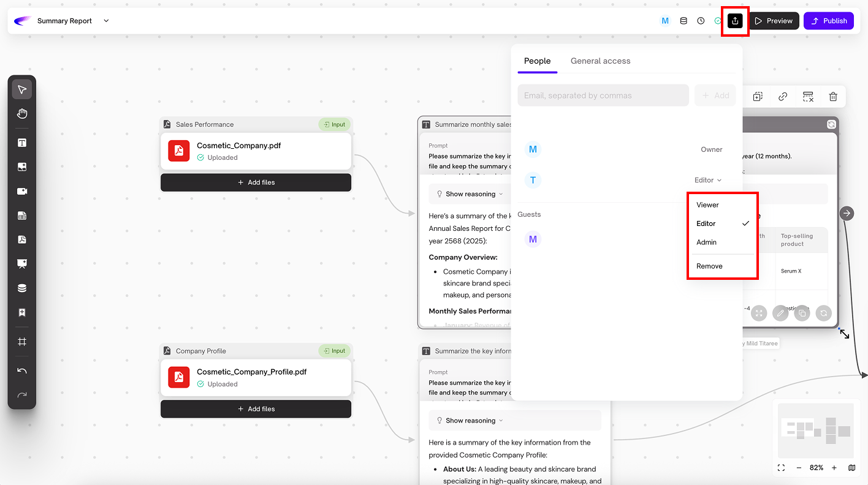Choose Viewer from the role menu

tap(707, 205)
